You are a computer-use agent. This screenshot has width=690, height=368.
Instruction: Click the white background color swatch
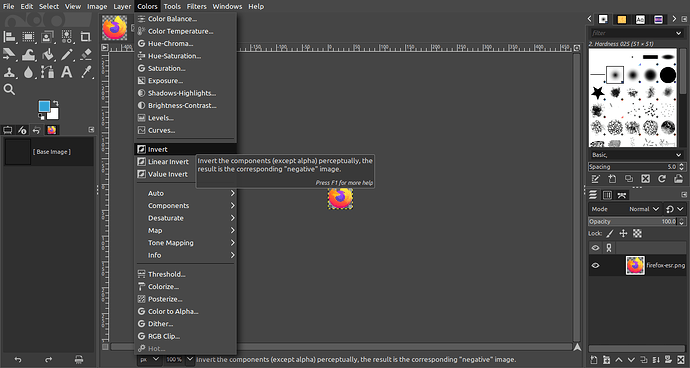click(54, 114)
